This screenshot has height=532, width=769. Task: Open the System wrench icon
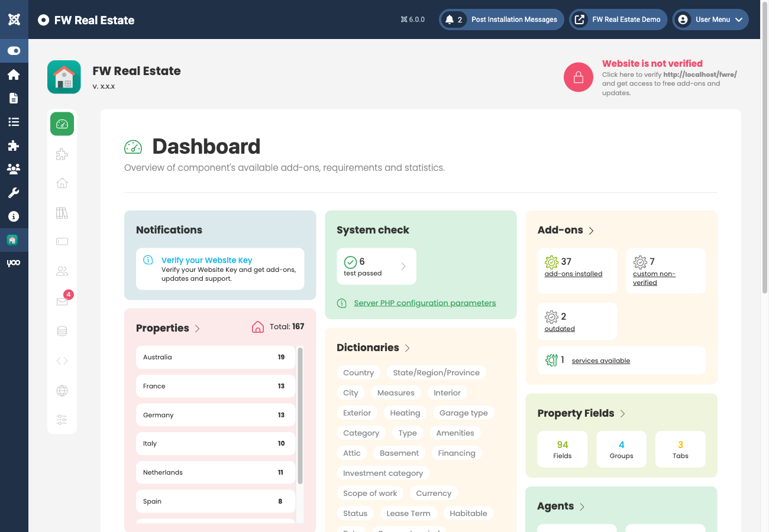(x=14, y=193)
